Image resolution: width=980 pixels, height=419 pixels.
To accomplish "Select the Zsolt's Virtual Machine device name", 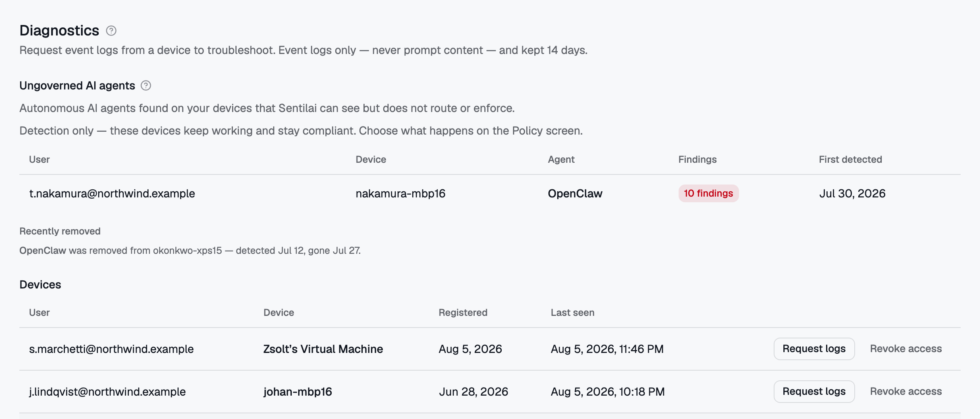I will pos(323,349).
